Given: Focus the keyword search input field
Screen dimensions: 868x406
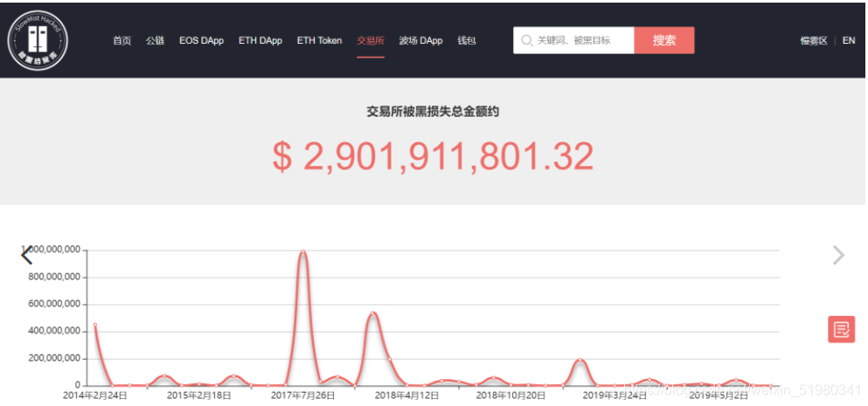Looking at the screenshot, I should click(573, 40).
